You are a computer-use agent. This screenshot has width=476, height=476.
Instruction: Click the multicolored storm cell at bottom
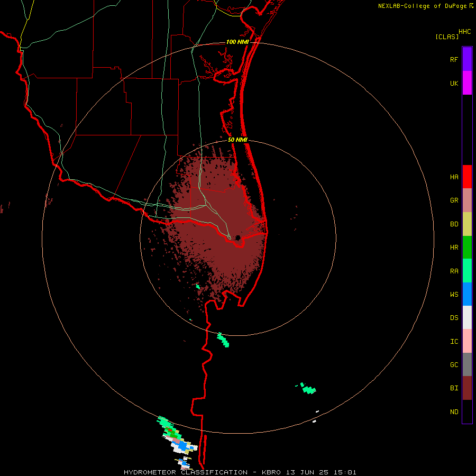pos(178,438)
